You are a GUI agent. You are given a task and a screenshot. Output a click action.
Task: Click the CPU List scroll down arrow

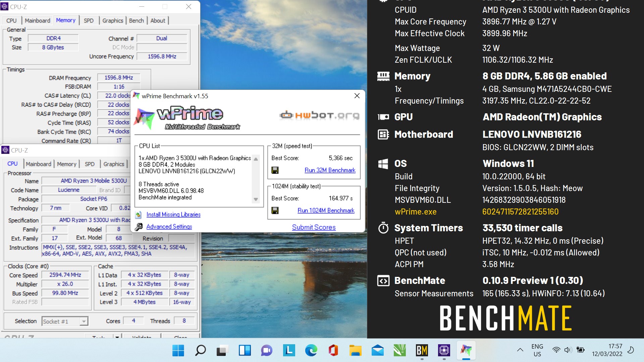click(256, 199)
